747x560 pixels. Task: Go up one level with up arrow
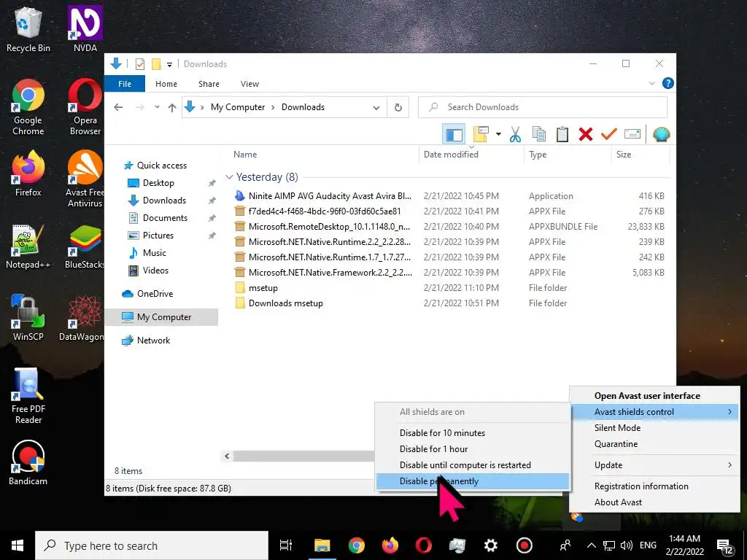172,108
